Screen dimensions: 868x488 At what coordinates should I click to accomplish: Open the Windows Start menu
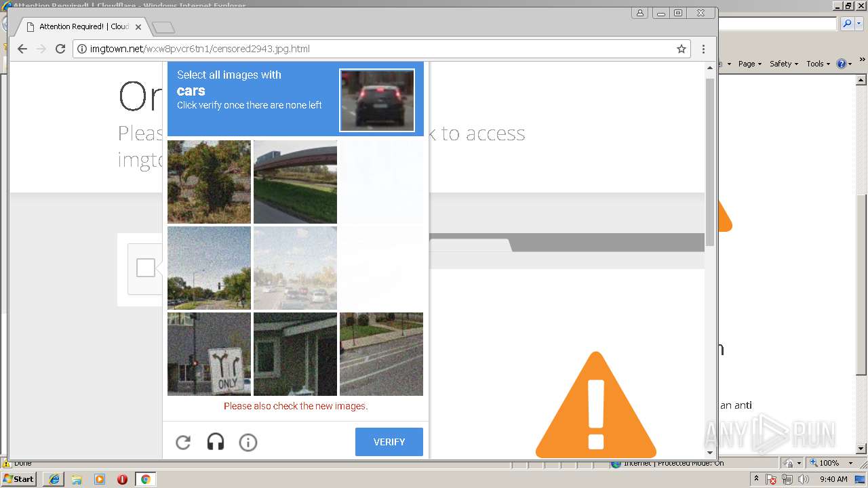[x=19, y=479]
